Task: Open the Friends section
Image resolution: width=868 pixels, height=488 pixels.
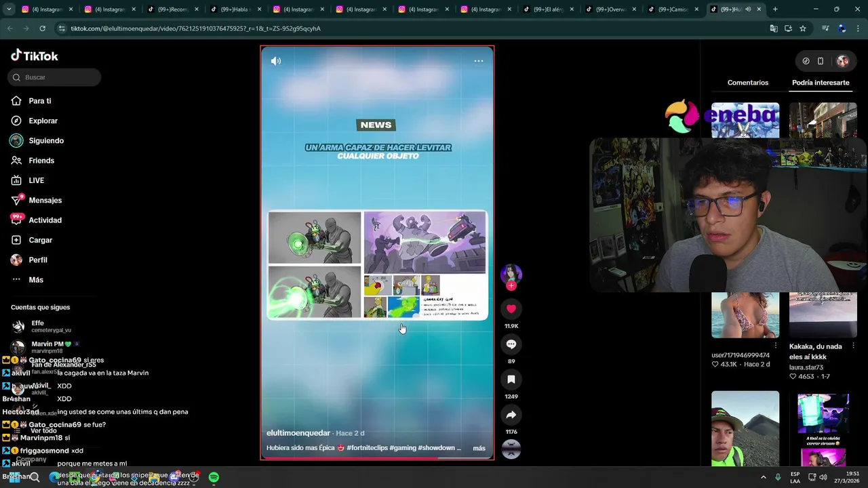Action: pyautogui.click(x=41, y=161)
